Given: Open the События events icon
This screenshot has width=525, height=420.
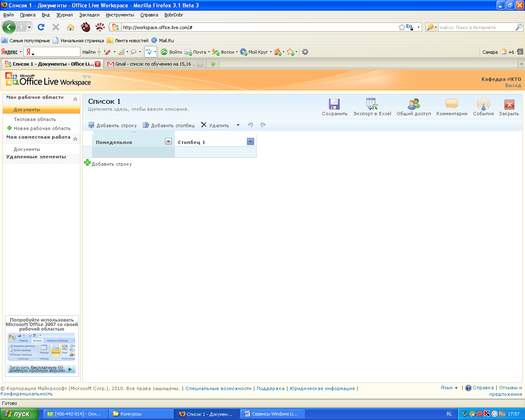Looking at the screenshot, I should [x=483, y=104].
